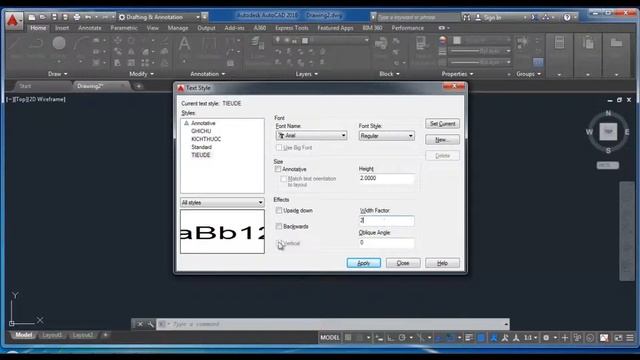
Task: Expand the Properties panel flyout
Action: tap(457, 74)
